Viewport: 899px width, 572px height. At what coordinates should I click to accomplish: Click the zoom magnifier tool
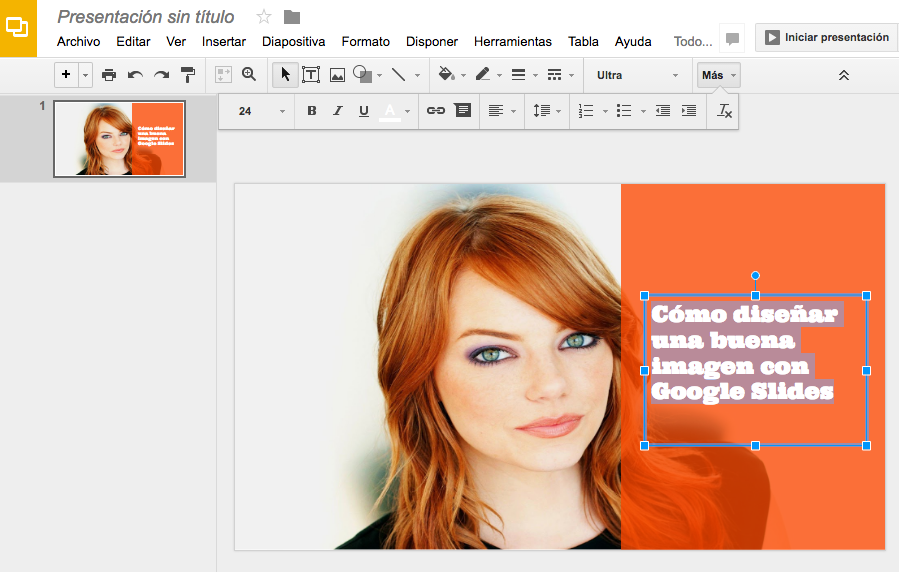pos(249,75)
